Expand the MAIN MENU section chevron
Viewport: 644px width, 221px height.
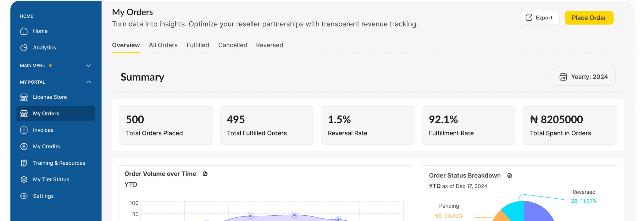point(88,65)
